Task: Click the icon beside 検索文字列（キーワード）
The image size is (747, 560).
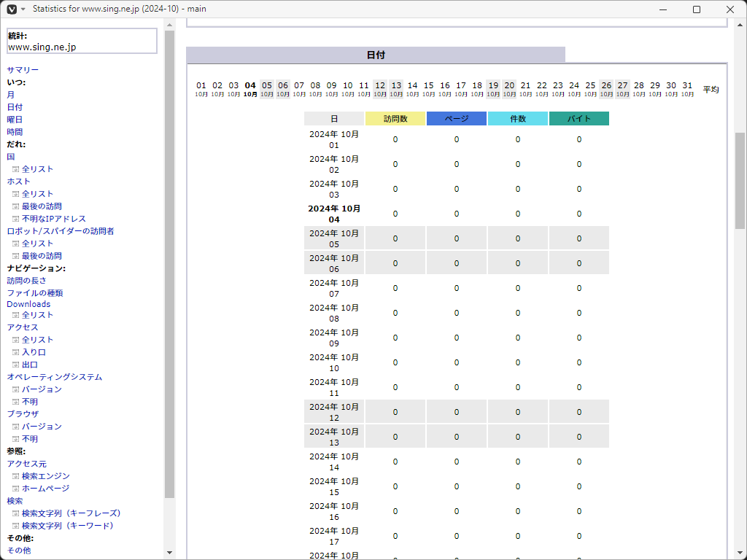Action: tap(15, 526)
